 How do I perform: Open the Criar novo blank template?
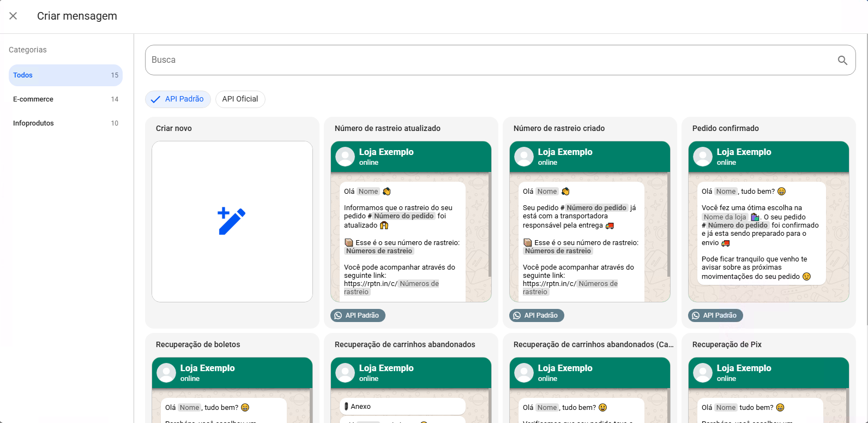(232, 222)
